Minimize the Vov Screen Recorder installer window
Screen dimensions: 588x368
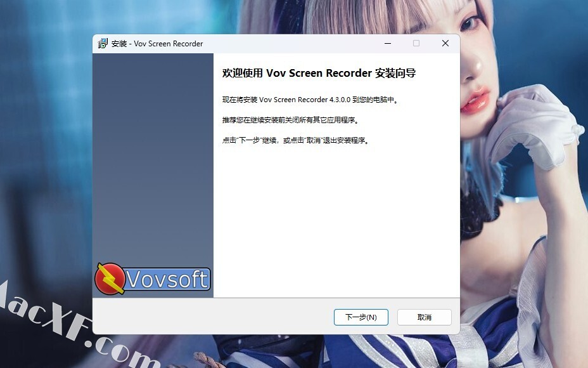click(x=388, y=44)
